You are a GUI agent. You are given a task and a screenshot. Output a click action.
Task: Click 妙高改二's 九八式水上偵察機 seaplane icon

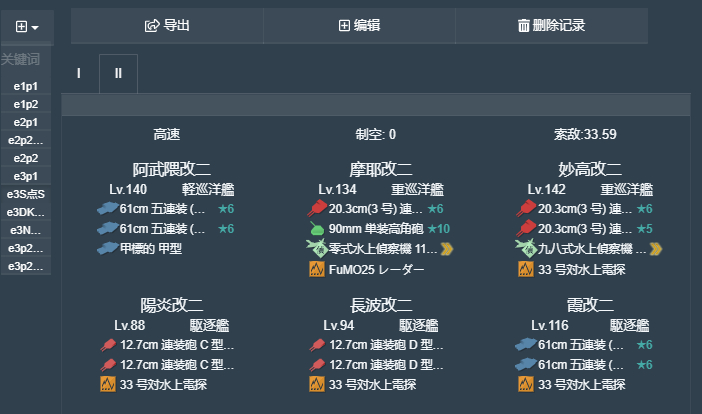pyautogui.click(x=526, y=249)
